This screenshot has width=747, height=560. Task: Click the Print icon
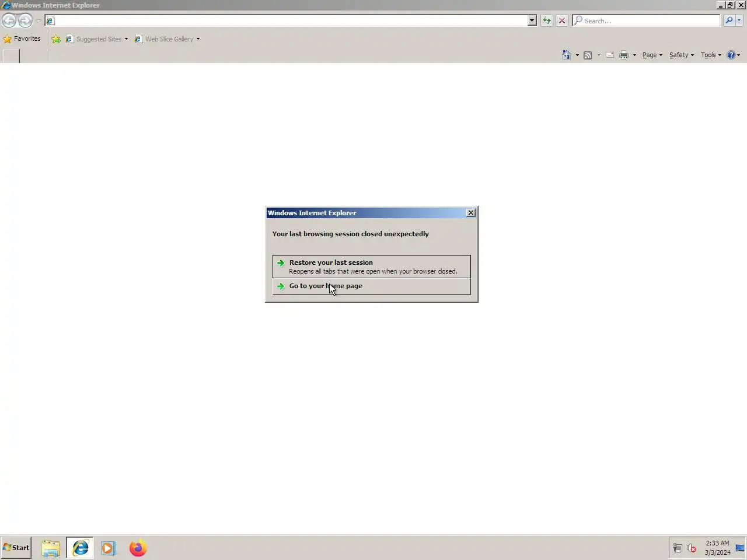click(x=624, y=55)
